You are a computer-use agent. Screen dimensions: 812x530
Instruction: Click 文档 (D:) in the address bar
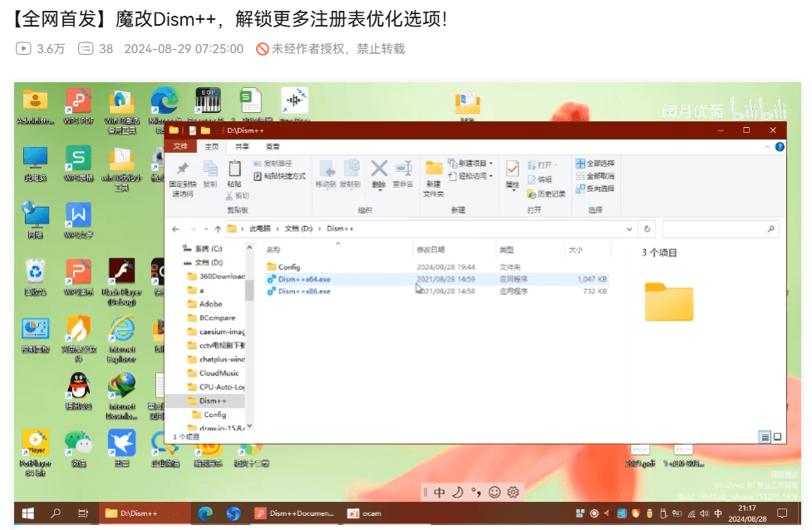[x=298, y=228]
